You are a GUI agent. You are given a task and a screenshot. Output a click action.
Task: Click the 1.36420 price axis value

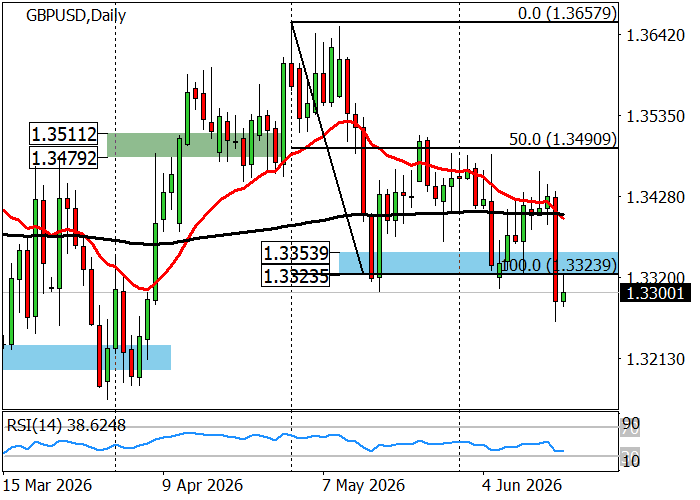click(655, 35)
